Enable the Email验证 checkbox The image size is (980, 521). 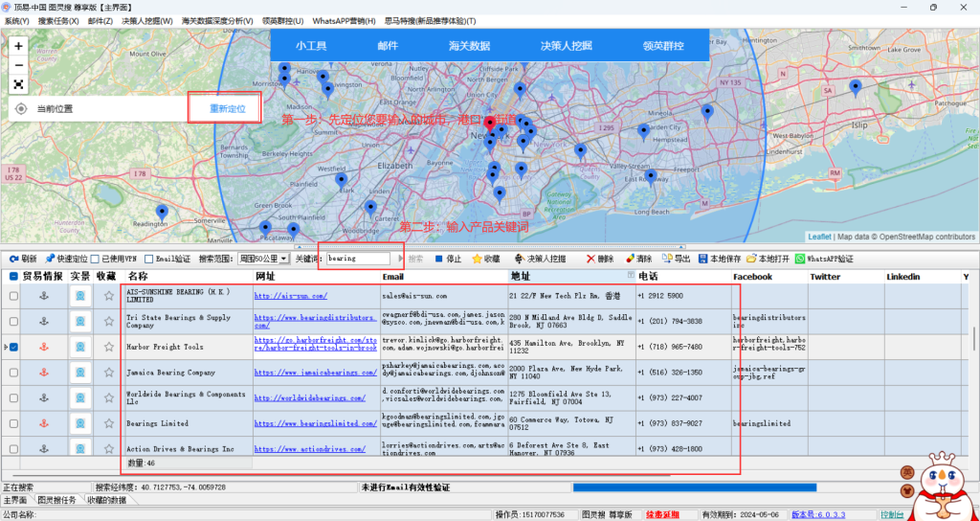(148, 259)
